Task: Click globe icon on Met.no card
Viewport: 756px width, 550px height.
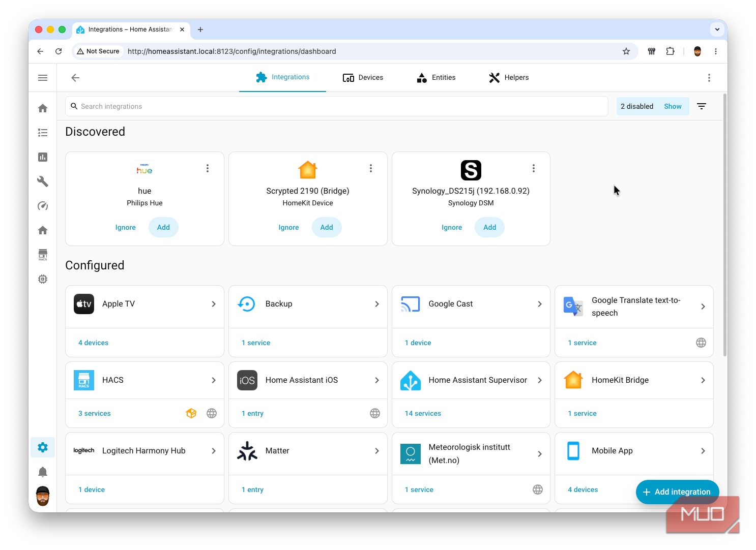Action: click(x=538, y=490)
